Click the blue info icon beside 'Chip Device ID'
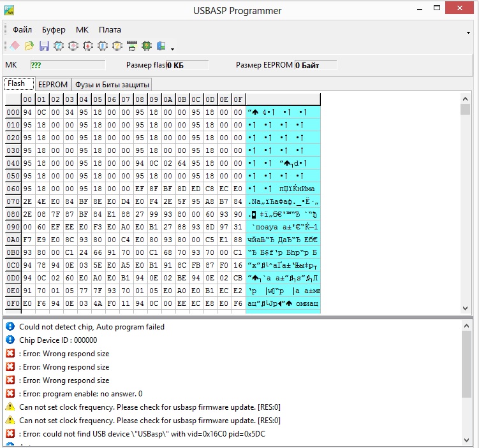Image resolution: width=479 pixels, height=448 pixels. pyautogui.click(x=10, y=340)
